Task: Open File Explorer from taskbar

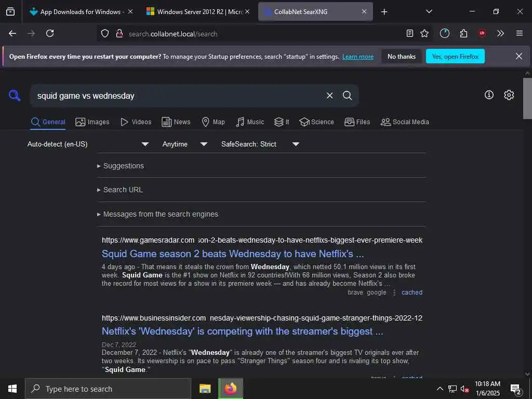Action: coord(205,389)
